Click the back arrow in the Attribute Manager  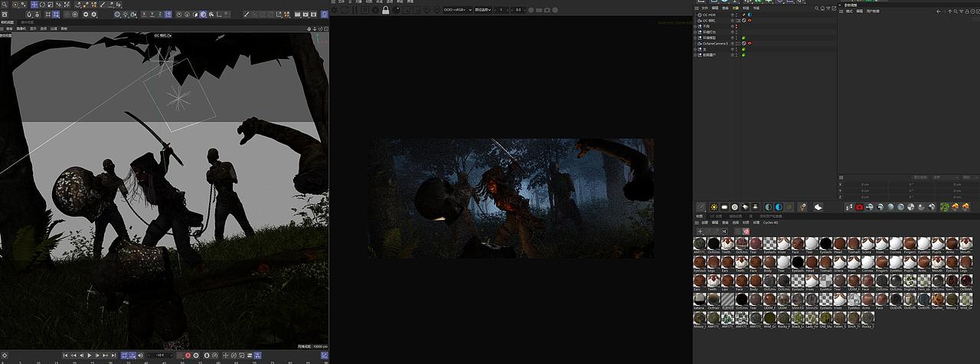939,11
